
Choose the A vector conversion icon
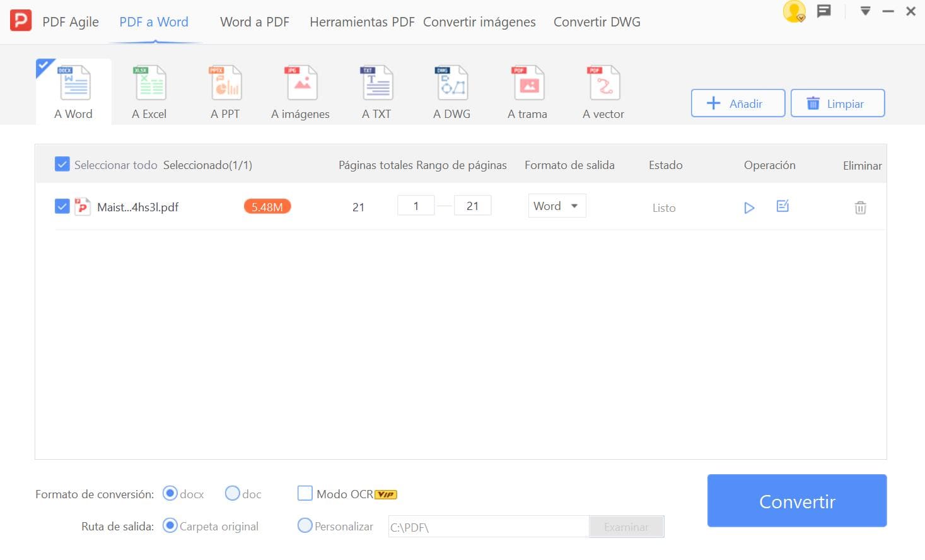click(603, 92)
